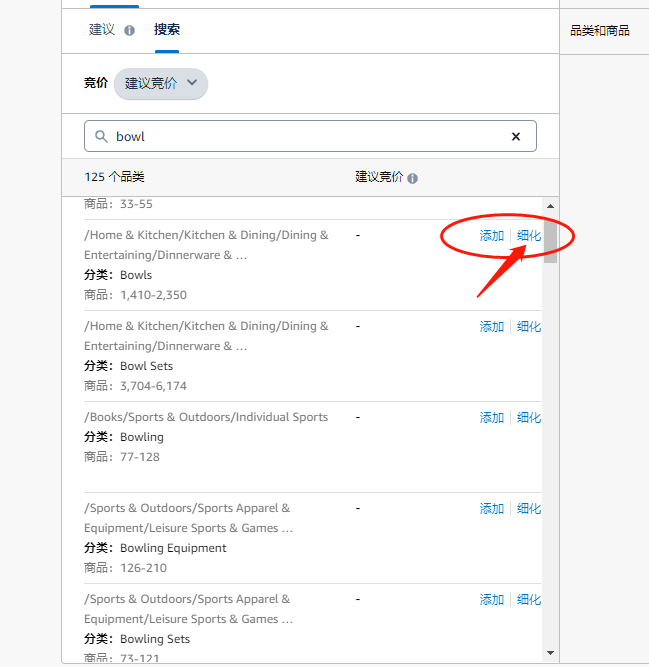Image resolution: width=649 pixels, height=667 pixels.
Task: Select the 搜索 tab
Action: pos(167,29)
